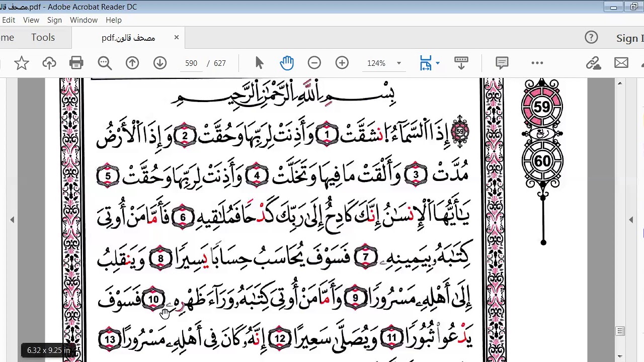This screenshot has height=362, width=644.
Task: Click the page fit icon
Action: 426,63
